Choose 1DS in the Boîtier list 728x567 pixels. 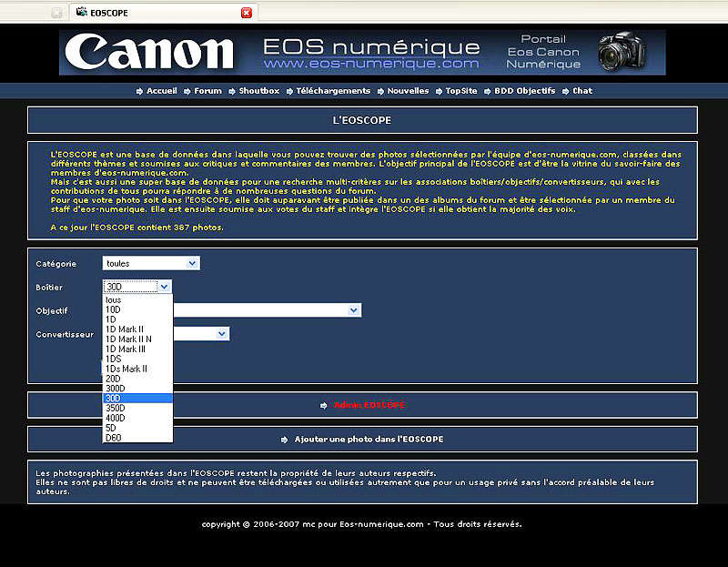coord(137,359)
